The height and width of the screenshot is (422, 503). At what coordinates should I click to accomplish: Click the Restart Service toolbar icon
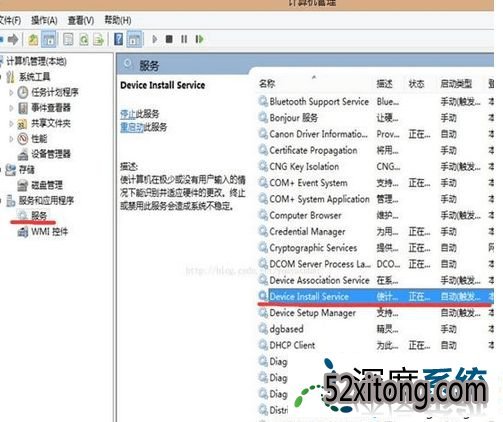tap(199, 39)
